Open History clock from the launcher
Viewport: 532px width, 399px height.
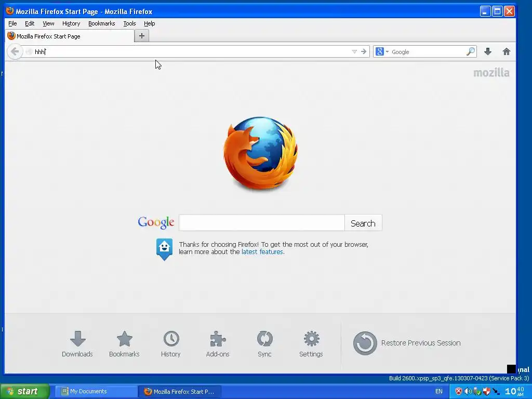(x=170, y=344)
